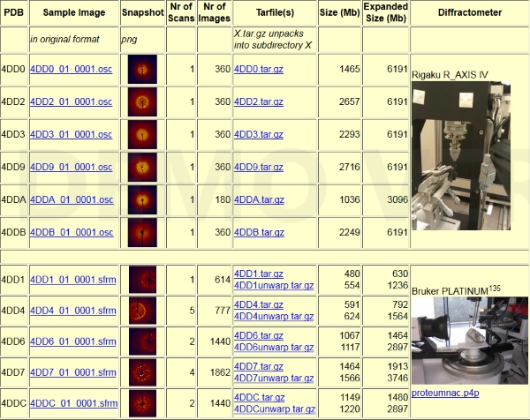Select the Diffractometer column header
The width and height of the screenshot is (530, 420).
tap(470, 12)
